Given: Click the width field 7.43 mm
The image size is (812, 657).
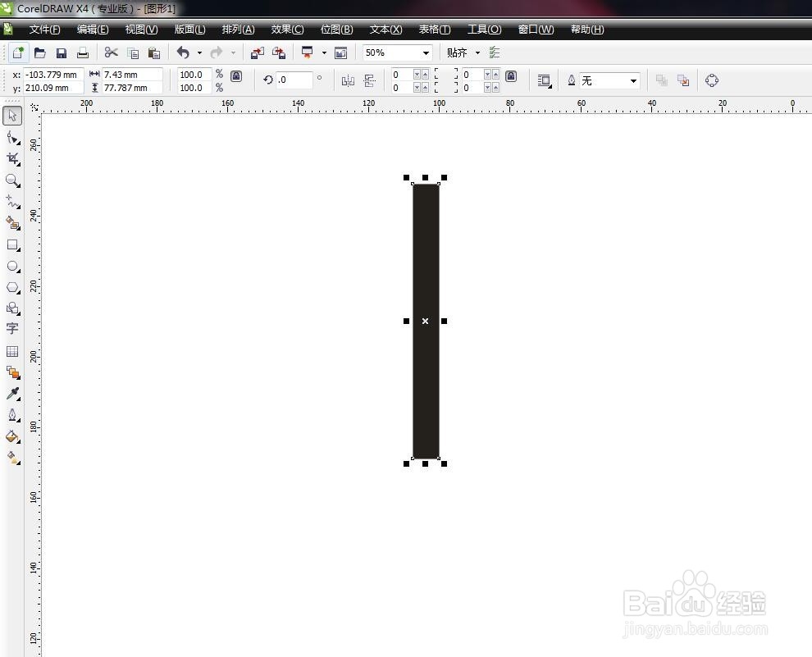Looking at the screenshot, I should click(132, 75).
